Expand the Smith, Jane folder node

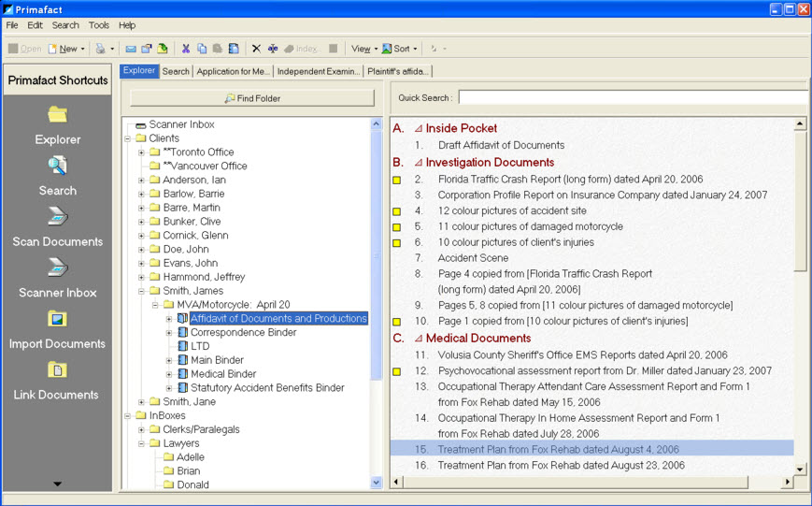tap(141, 402)
